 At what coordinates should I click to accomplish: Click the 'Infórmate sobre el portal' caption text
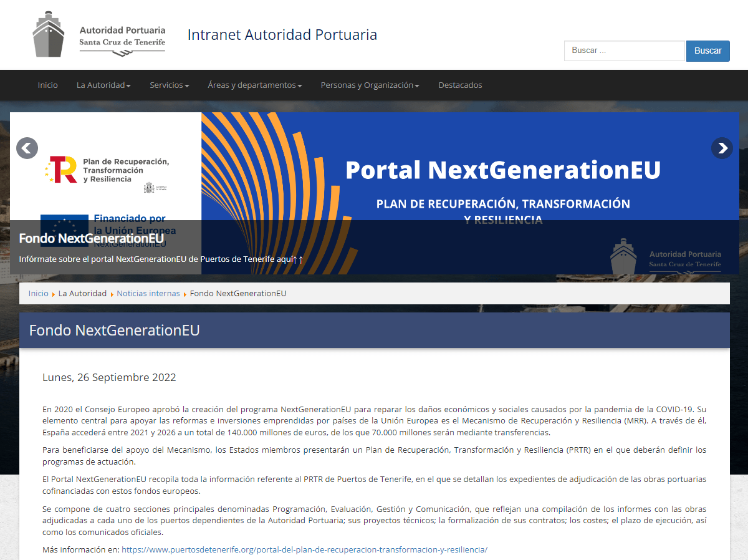point(161,259)
